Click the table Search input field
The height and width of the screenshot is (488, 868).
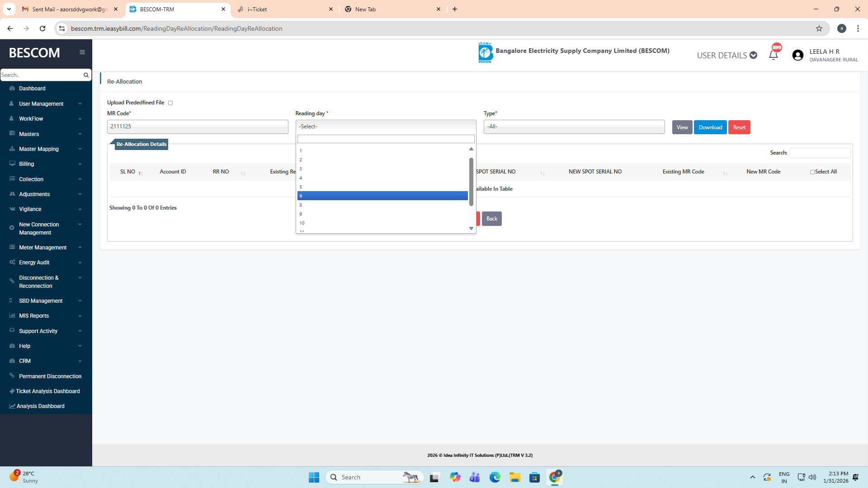click(x=819, y=153)
